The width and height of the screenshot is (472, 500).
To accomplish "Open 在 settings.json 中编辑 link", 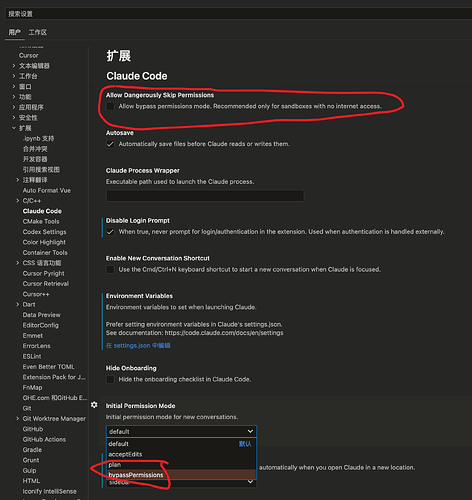I will point(138,346).
